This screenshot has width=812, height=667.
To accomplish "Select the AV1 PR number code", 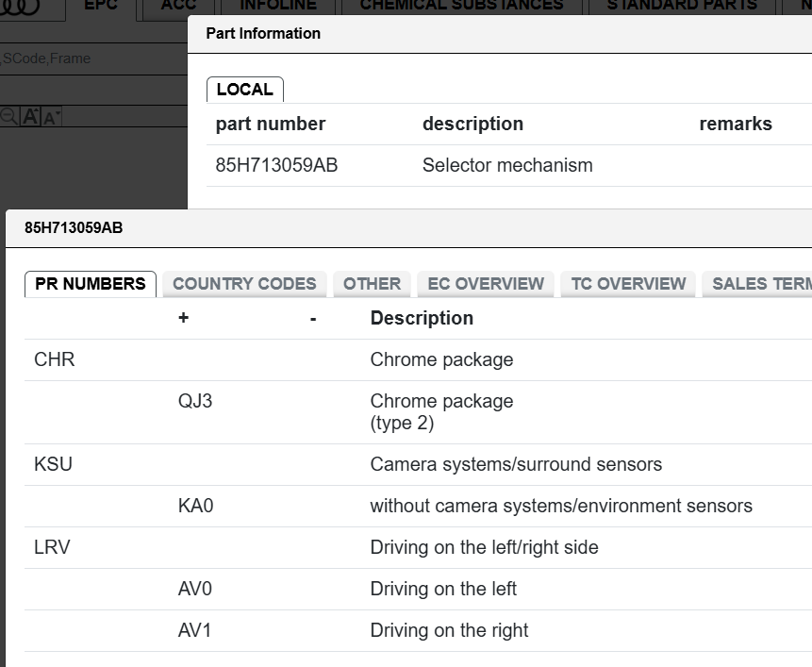I will pos(194,630).
